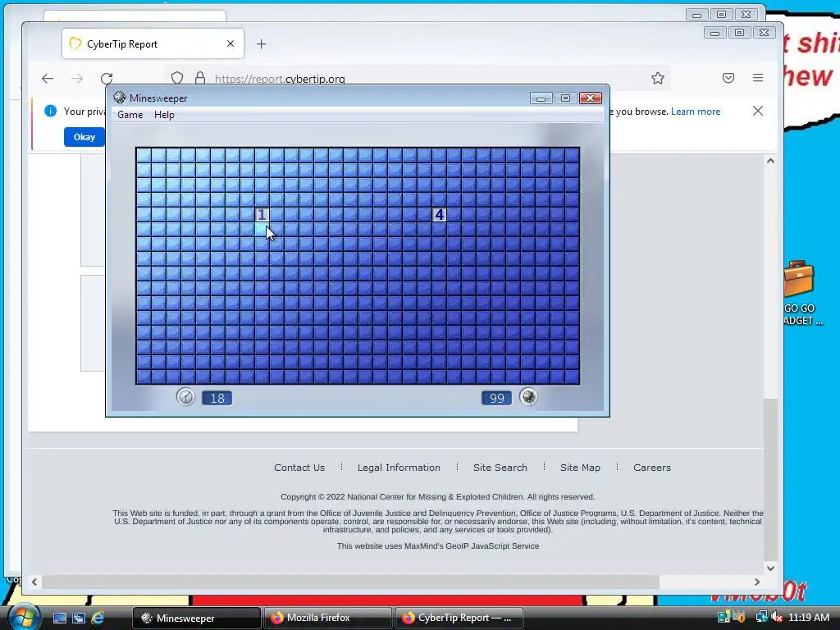Click the Switch Between Windows quick launch icon
This screenshot has height=630, width=840.
79,618
